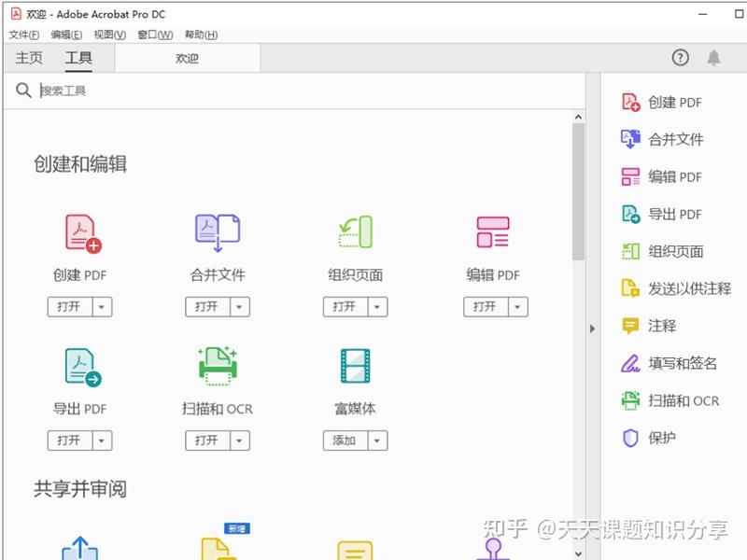Click the 注释 label in sidebar

pyautogui.click(x=662, y=326)
